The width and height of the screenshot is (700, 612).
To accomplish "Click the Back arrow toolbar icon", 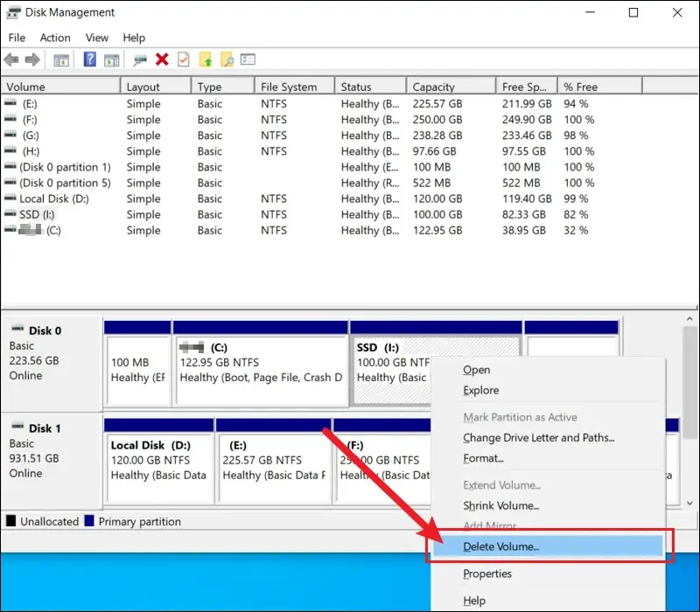I will pyautogui.click(x=11, y=59).
